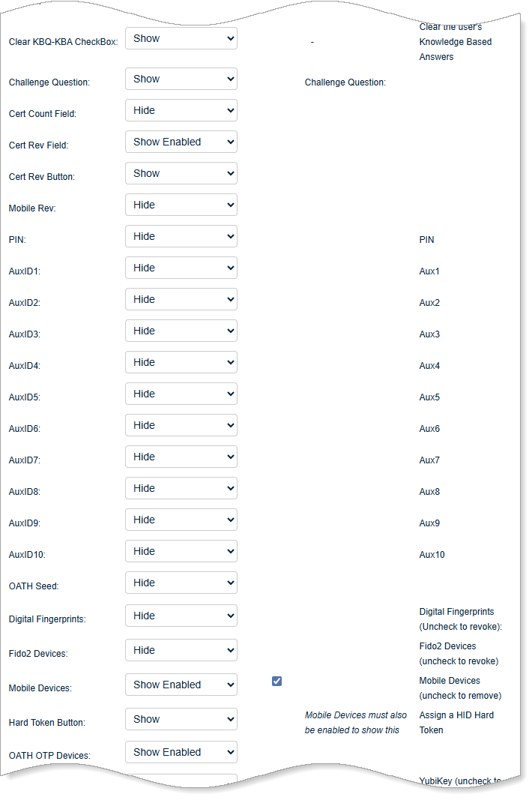Screen dimensions: 532x800
Task: Open the Clear KBQ-KBA CheckBox dropdown
Action: click(181, 38)
